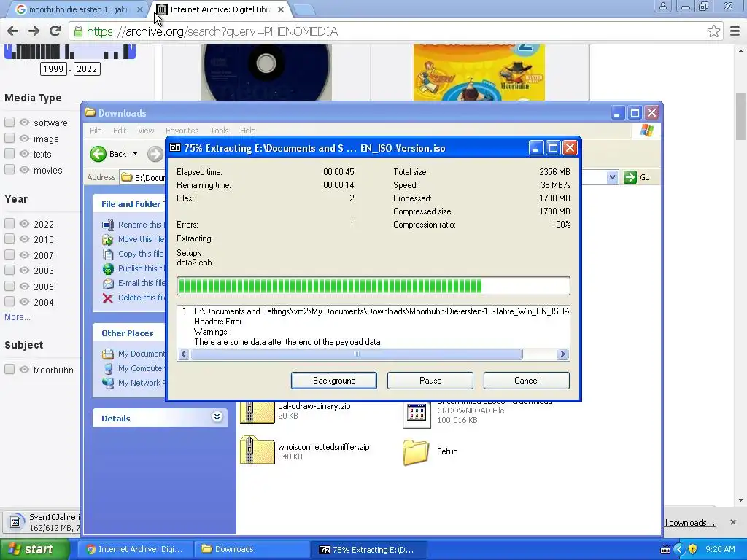This screenshot has width=747, height=560.
Task: Check the Moorhuhn subject filter
Action: click(9, 369)
